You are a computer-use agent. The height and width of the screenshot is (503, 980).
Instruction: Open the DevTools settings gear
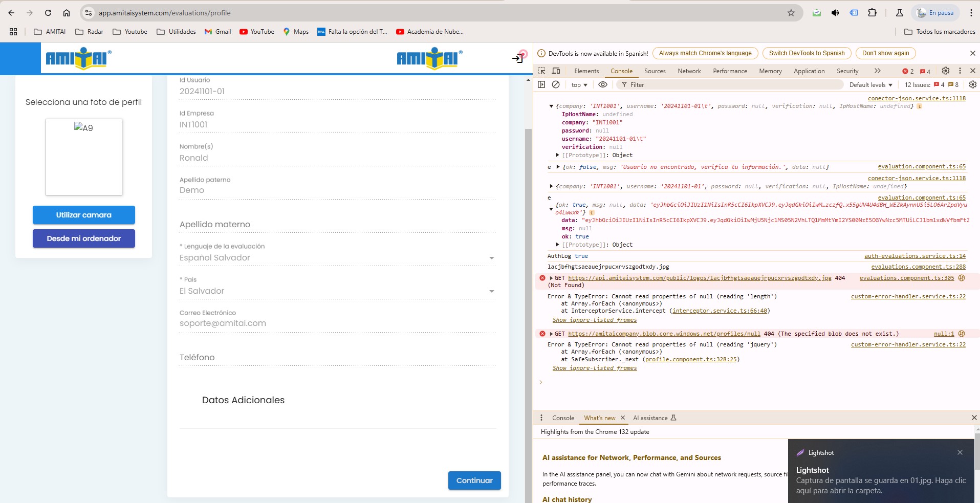click(946, 71)
